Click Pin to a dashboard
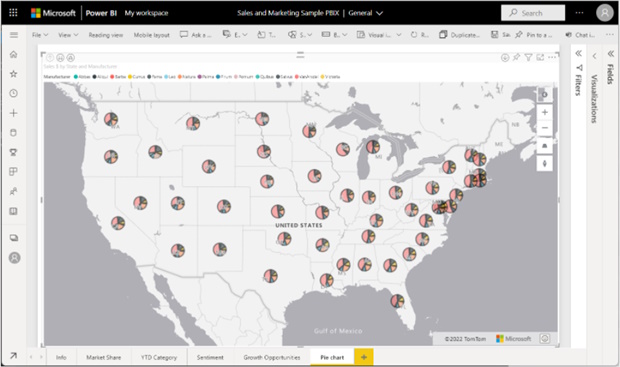620x367 pixels. click(x=533, y=35)
